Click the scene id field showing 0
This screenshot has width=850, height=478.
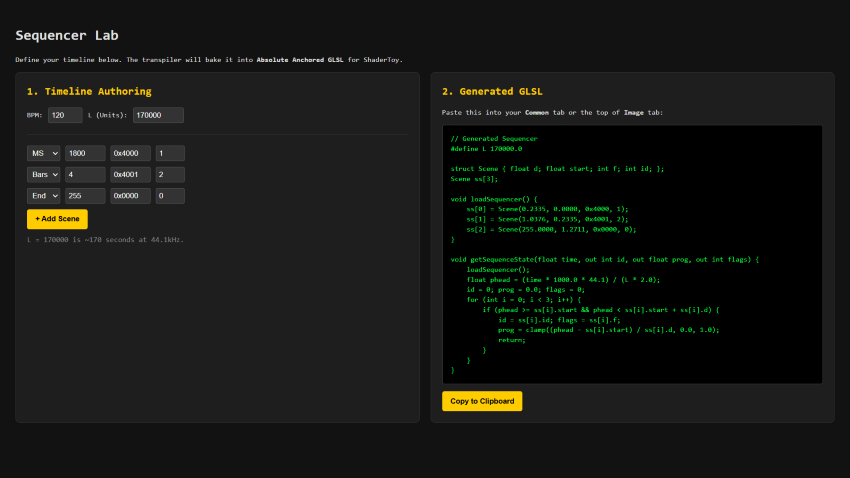pyautogui.click(x=170, y=196)
